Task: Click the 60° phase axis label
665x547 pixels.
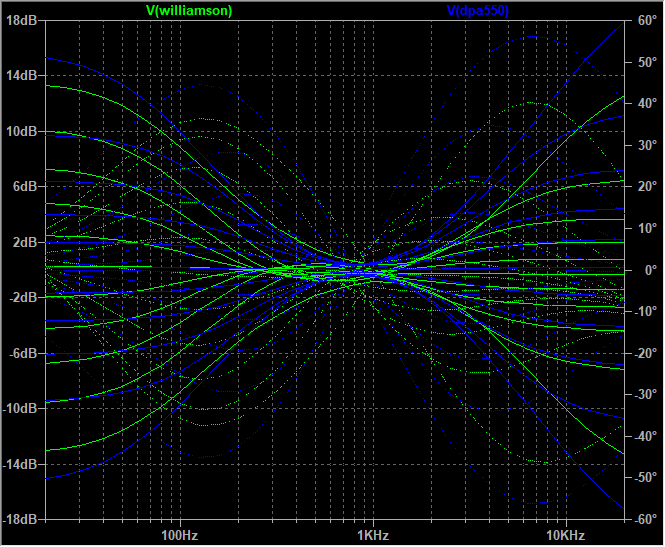Action: click(x=647, y=20)
